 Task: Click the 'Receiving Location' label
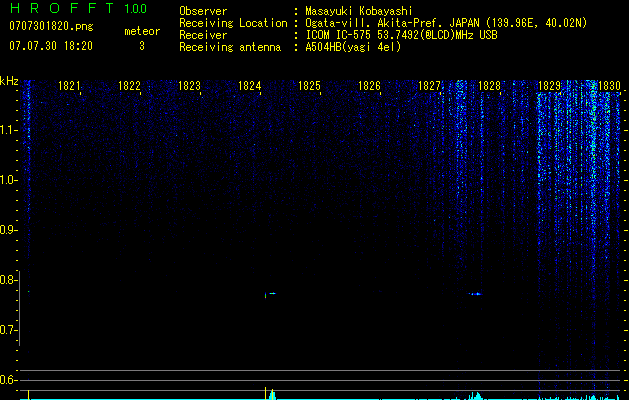(x=233, y=23)
